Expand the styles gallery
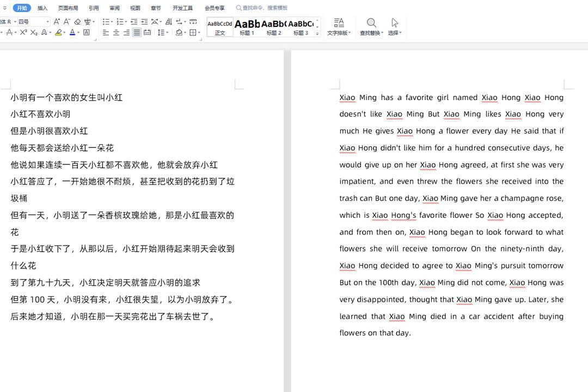This screenshot has height=392, width=588. pyautogui.click(x=317, y=34)
